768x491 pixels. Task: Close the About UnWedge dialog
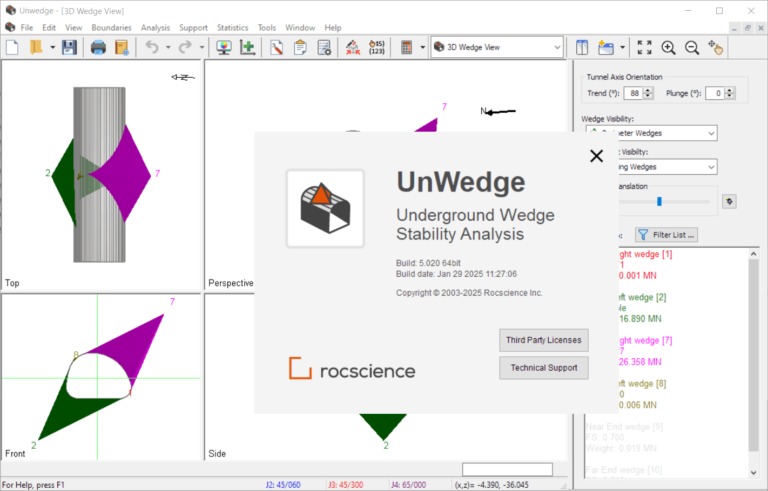[596, 156]
